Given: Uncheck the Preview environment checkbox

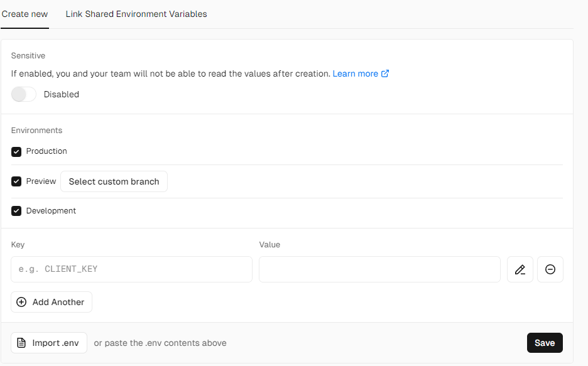Looking at the screenshot, I should pyautogui.click(x=16, y=181).
